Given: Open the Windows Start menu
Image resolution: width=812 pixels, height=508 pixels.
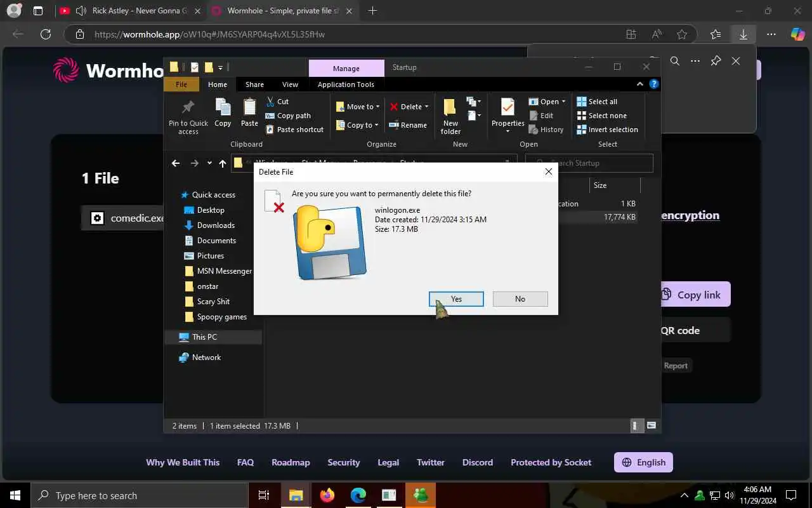Looking at the screenshot, I should [15, 495].
